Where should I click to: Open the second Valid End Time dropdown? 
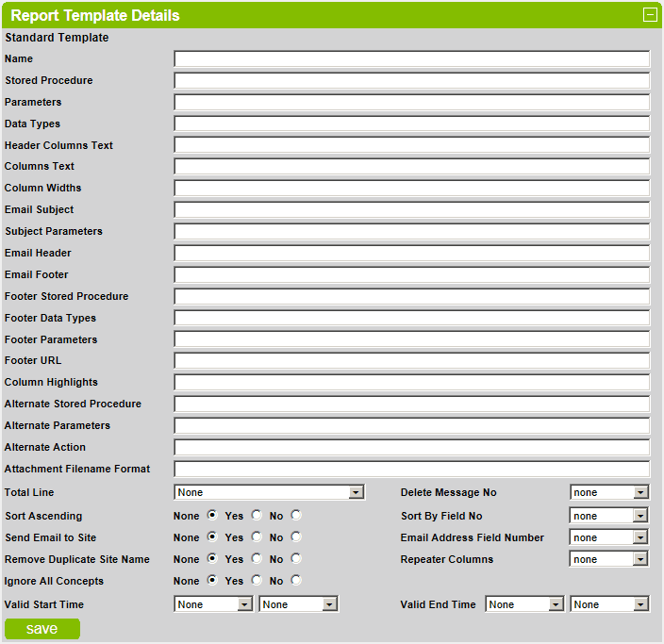(609, 604)
